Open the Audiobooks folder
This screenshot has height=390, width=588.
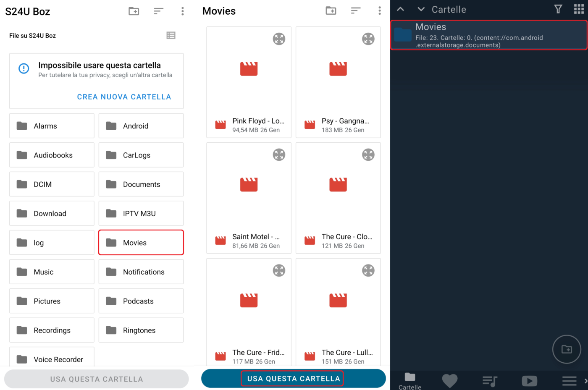(x=52, y=155)
